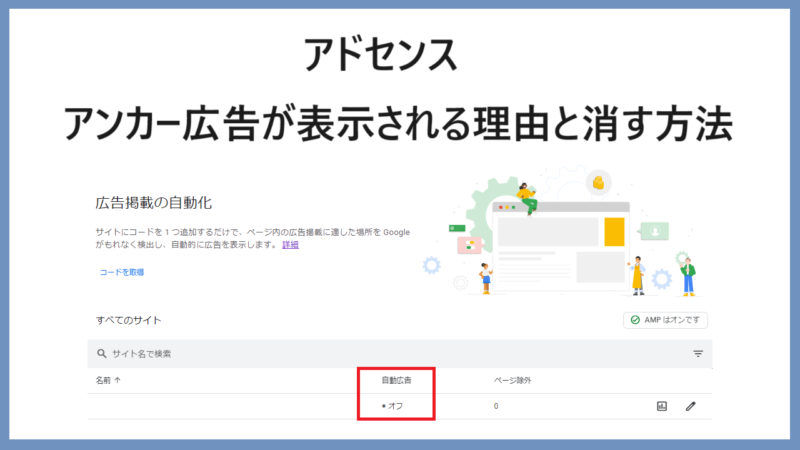Screen dimensions: 800x450
Task: Click the page exclusion value 0
Action: pos(496,406)
